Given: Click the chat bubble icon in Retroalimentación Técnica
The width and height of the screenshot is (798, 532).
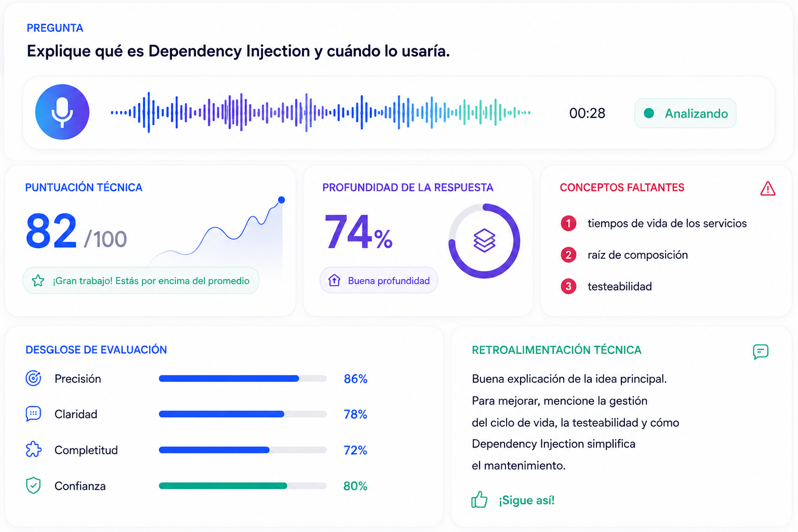Looking at the screenshot, I should tap(761, 352).
